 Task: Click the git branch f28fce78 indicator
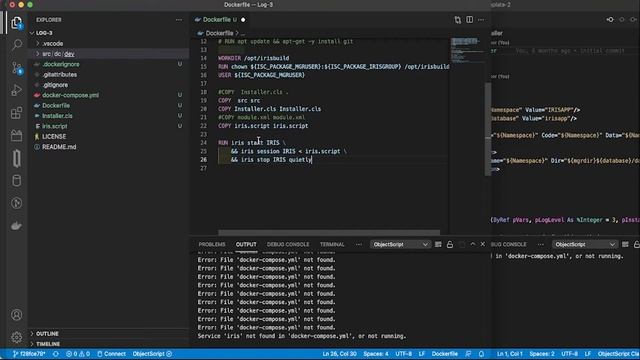pyautogui.click(x=29, y=354)
